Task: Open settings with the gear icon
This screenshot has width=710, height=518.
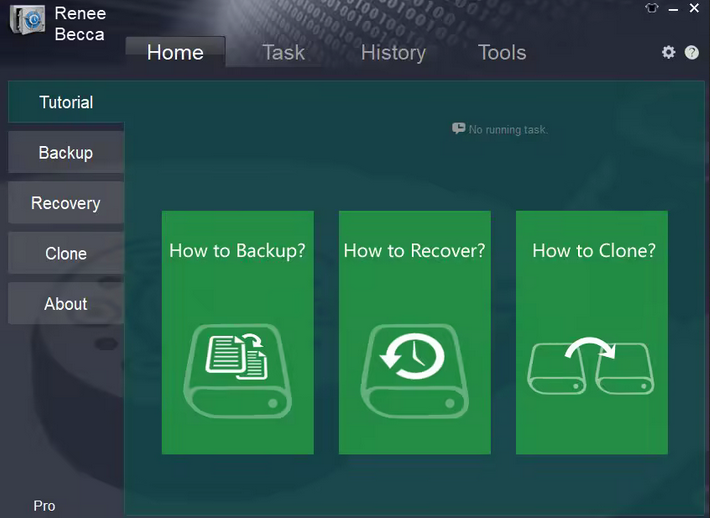Action: click(x=669, y=52)
